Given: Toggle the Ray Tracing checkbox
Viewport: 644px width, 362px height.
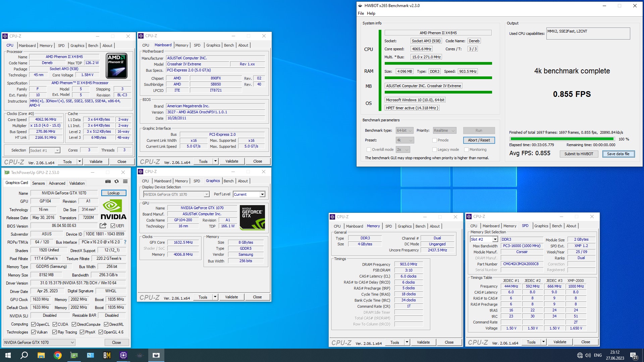Looking at the screenshot, I should tap(54, 332).
